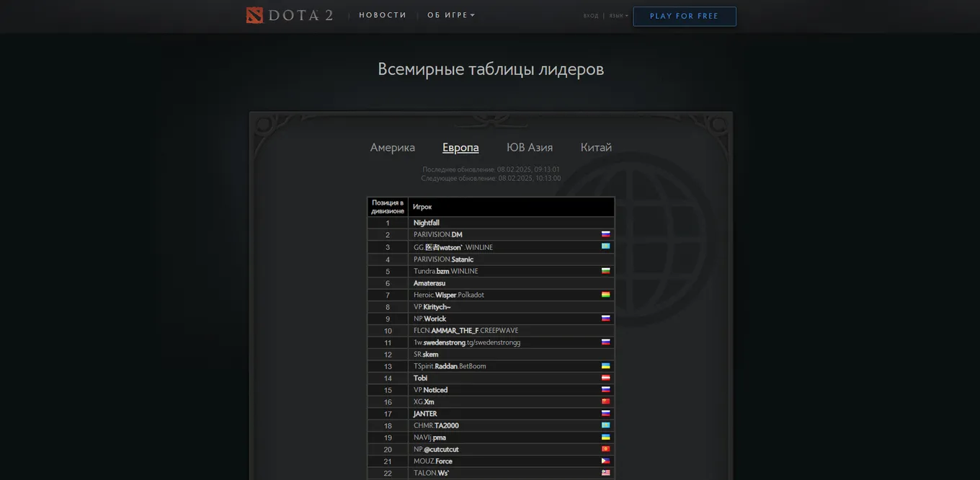The image size is (980, 480).
Task: Click the Russian flag beside 1w.swedenstrong
Action: (x=606, y=342)
